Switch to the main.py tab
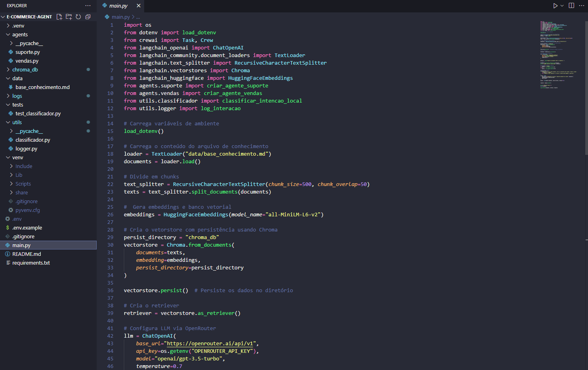Viewport: 588px width, 370px height. click(x=118, y=6)
